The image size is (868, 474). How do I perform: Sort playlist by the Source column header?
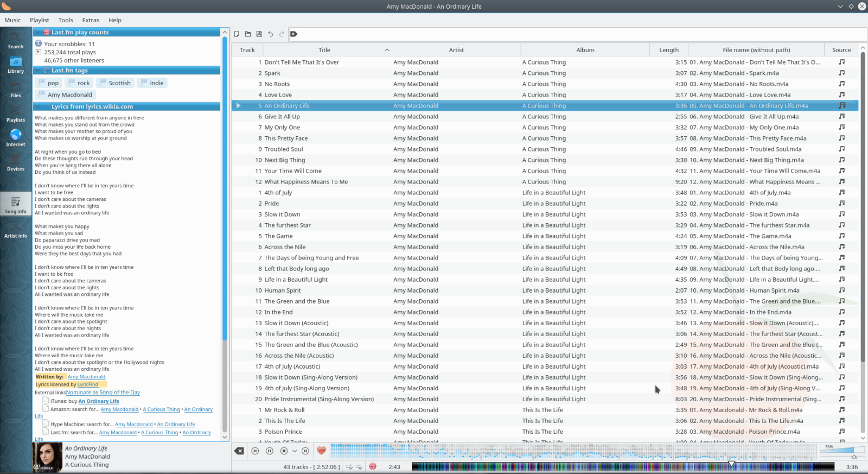841,50
